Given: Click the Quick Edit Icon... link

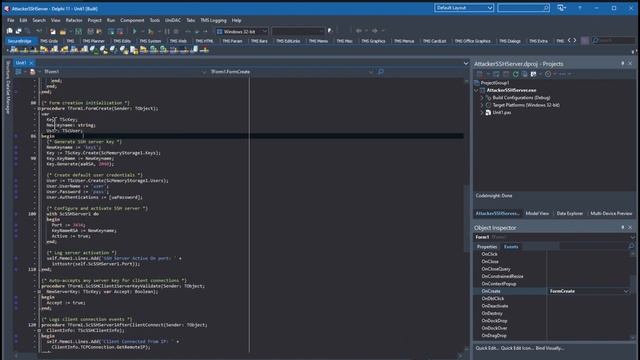Looking at the screenshot, I should click(517, 348).
